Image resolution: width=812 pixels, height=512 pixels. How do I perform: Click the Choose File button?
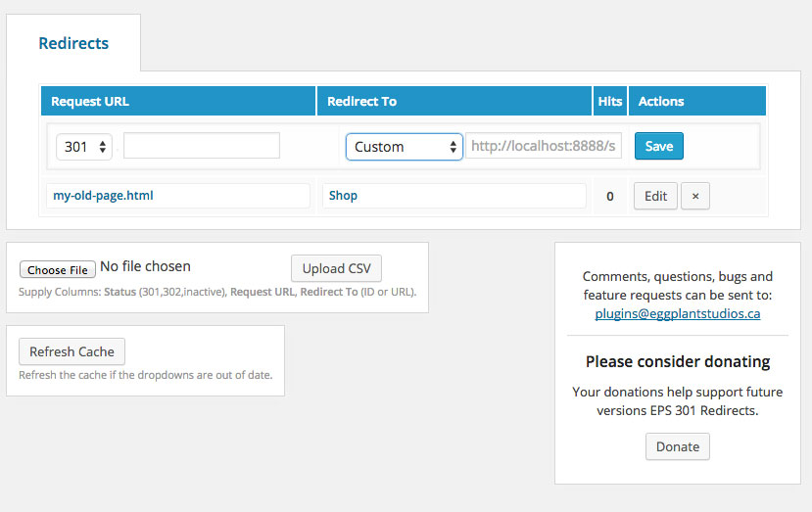[58, 270]
